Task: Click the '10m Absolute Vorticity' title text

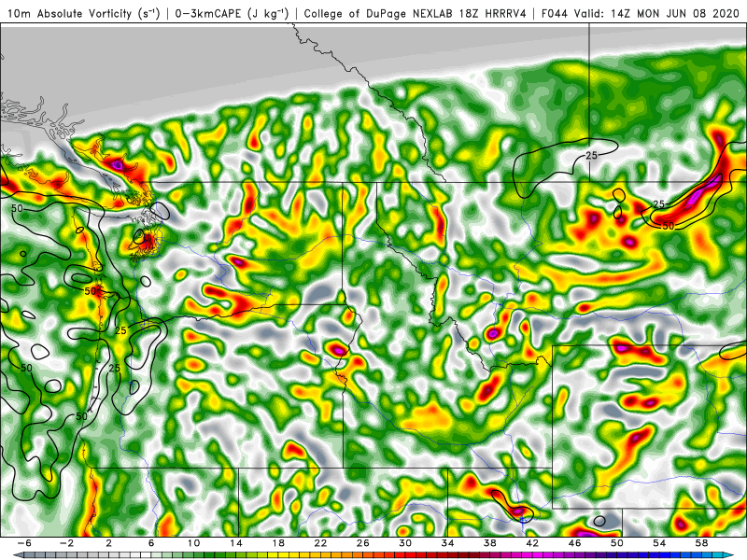Action: click(68, 13)
